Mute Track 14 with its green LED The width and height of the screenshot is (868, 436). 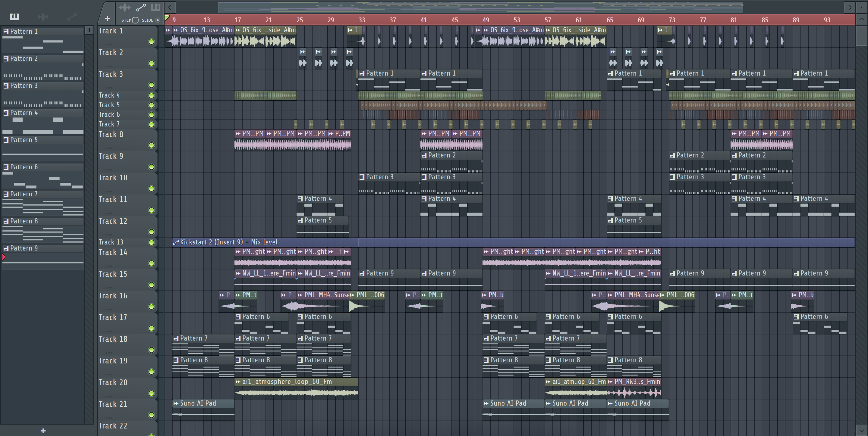click(151, 263)
